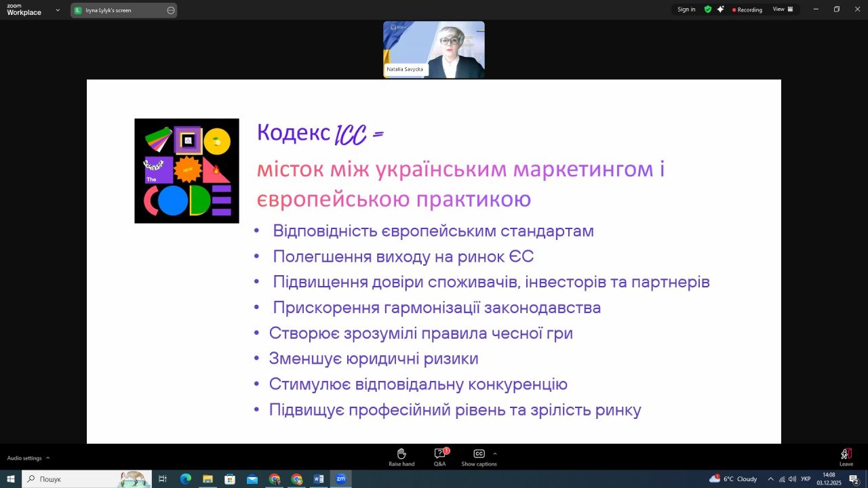The width and height of the screenshot is (868, 488).
Task: Expand the captions options arrow
Action: click(495, 453)
